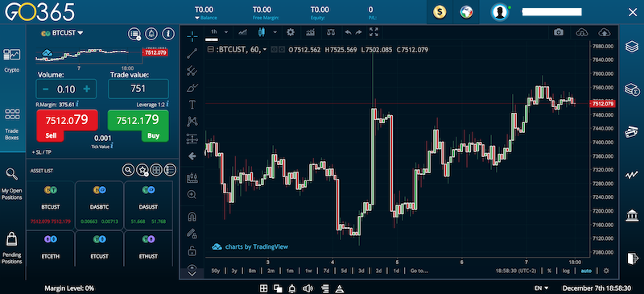Redo last chart action

pos(358,32)
